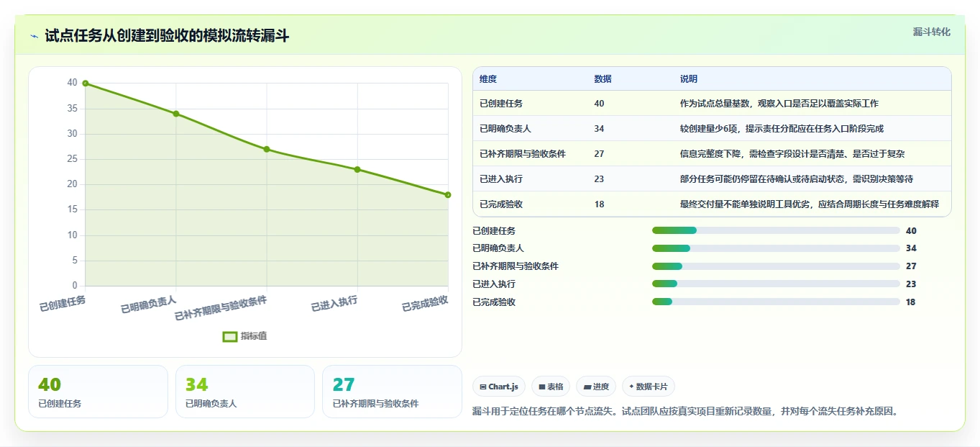Click the 漏斗转化 label in header
Screen dimensions: 980x447
pos(931,32)
